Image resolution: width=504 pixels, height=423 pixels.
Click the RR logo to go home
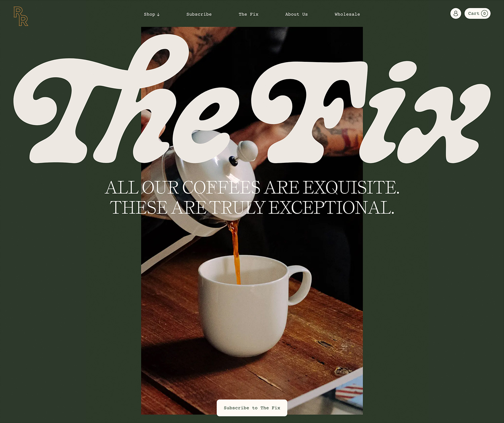pos(21,16)
